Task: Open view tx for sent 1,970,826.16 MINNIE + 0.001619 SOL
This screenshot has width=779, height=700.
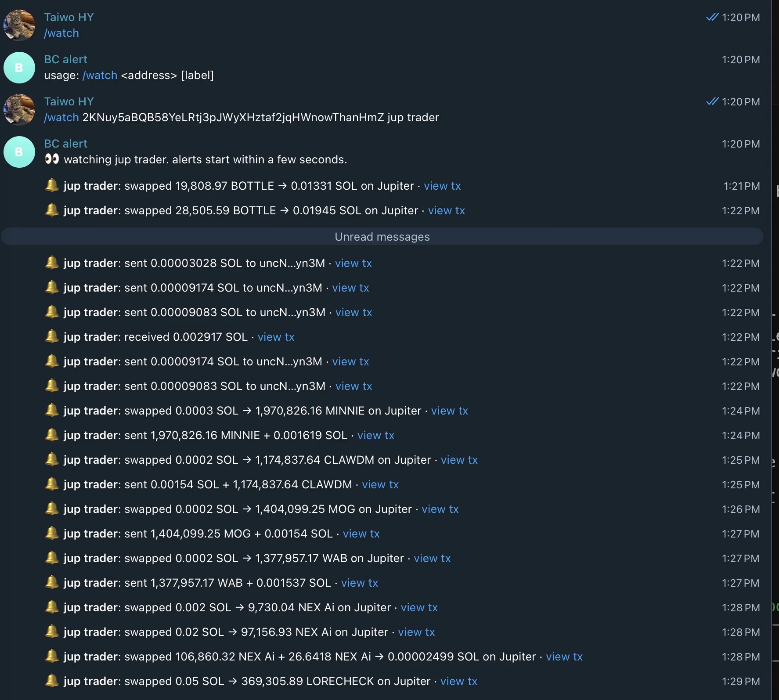Action: 376,436
